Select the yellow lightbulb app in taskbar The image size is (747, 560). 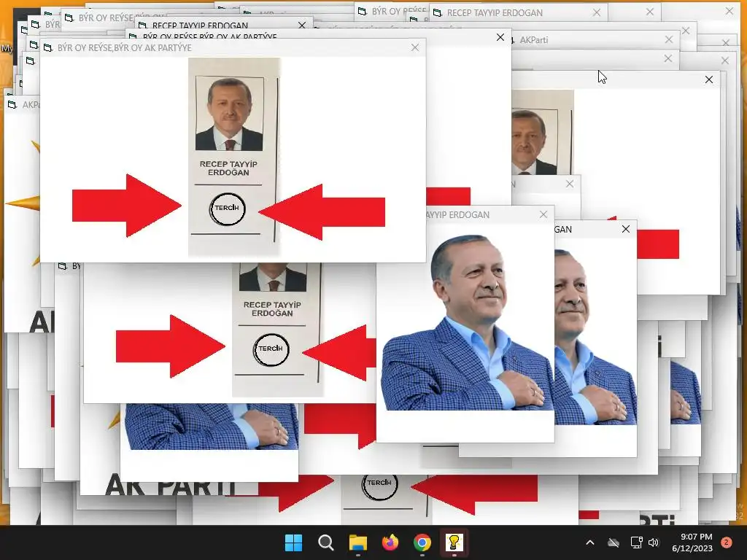coord(454,542)
